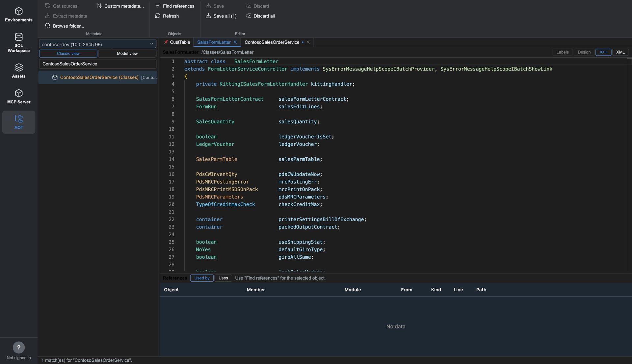Click TypeOfCreditmaxCheck in the code
This screenshot has width=632, height=364.
tap(225, 204)
